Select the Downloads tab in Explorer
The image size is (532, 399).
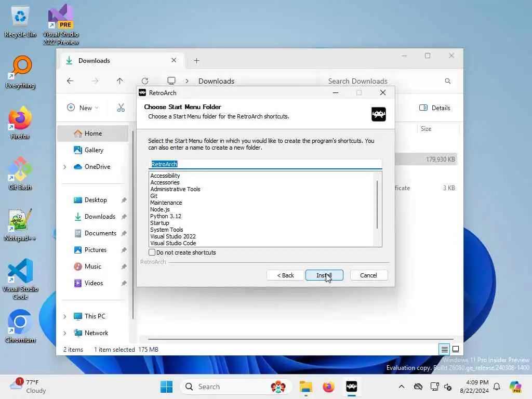coord(122,60)
